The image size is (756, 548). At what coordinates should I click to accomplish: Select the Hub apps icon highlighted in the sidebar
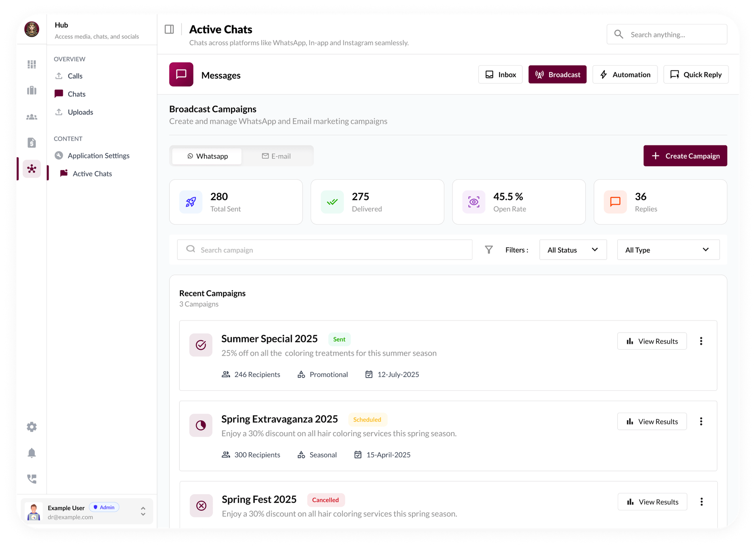(x=31, y=169)
